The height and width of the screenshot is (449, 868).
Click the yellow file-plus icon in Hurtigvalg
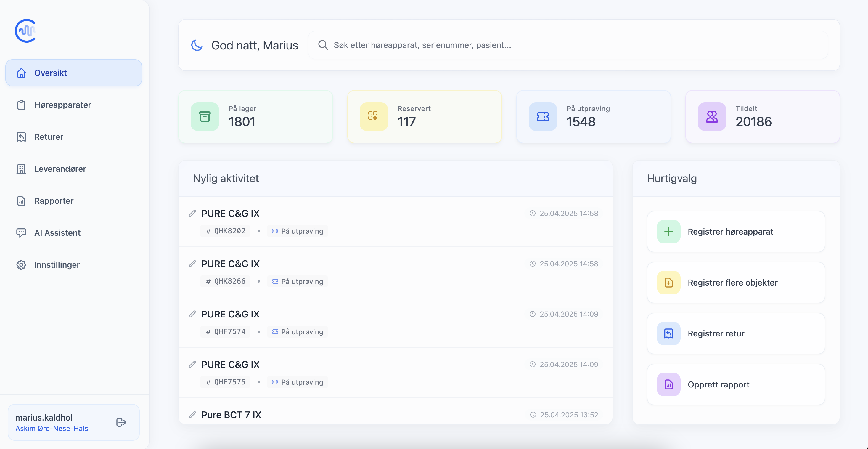pos(669,283)
